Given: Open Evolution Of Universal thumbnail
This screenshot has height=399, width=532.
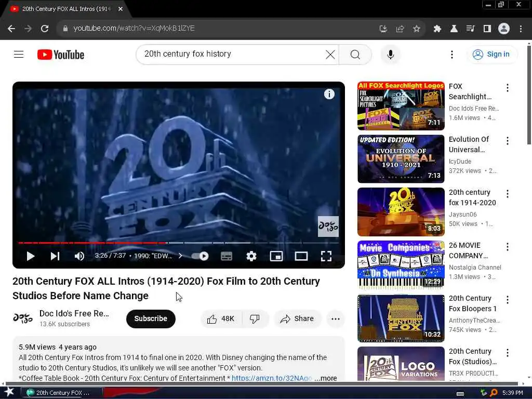Looking at the screenshot, I should 401,159.
